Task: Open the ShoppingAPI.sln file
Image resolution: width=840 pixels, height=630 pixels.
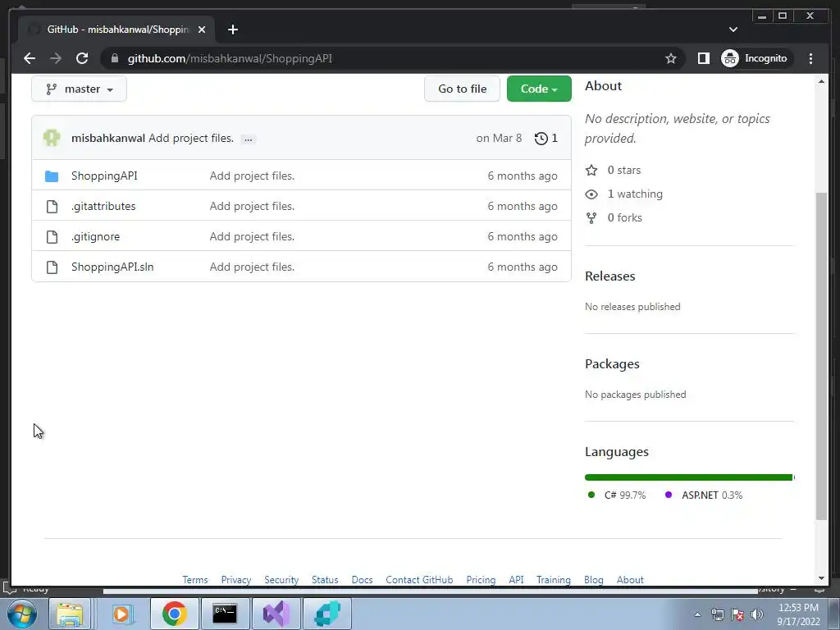Action: point(112,267)
